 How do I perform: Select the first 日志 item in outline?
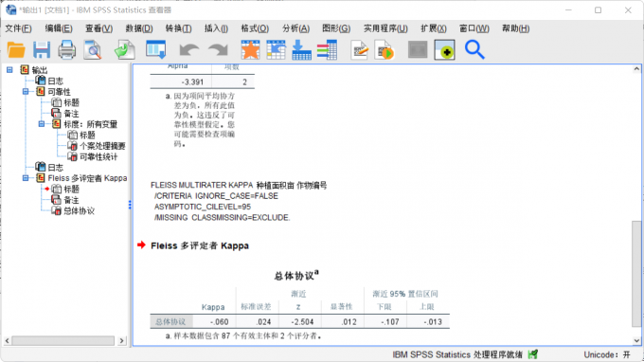(x=56, y=81)
